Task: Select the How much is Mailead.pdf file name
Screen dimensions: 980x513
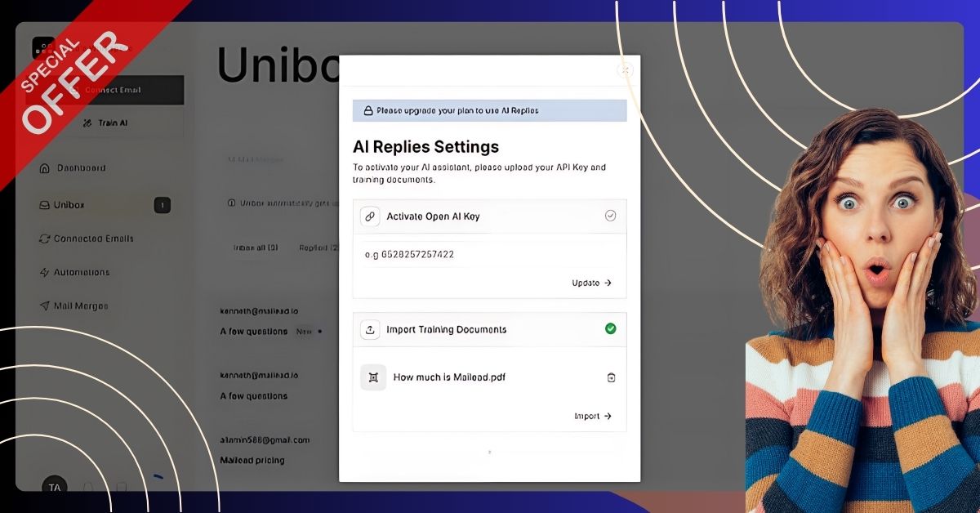Action: 449,377
